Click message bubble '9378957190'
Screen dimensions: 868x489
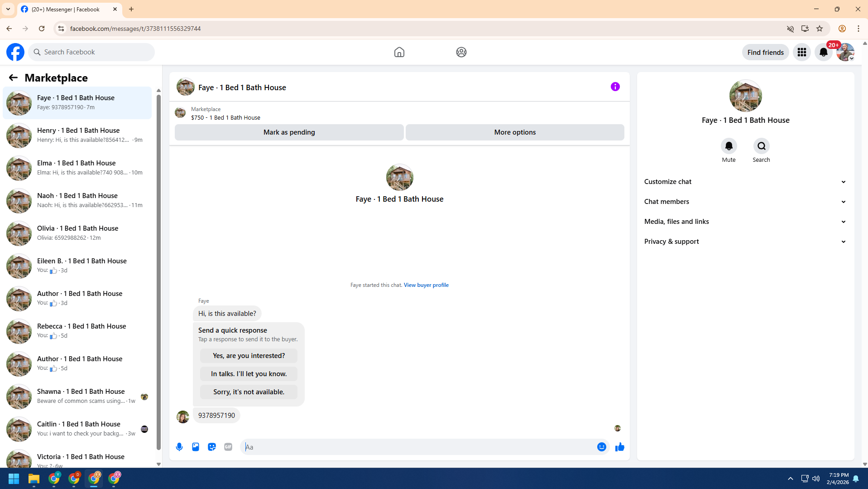[x=216, y=415]
